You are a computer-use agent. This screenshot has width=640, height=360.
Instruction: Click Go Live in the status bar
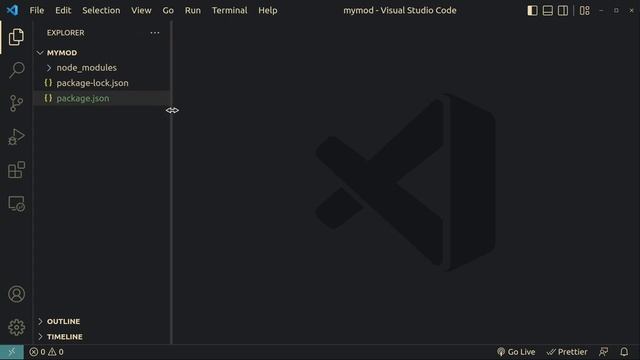[516, 352]
